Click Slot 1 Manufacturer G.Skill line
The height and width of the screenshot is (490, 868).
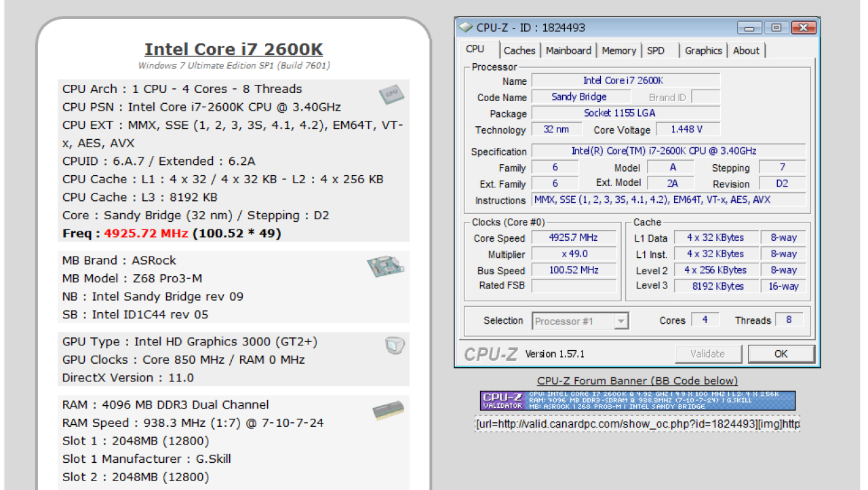(x=147, y=459)
